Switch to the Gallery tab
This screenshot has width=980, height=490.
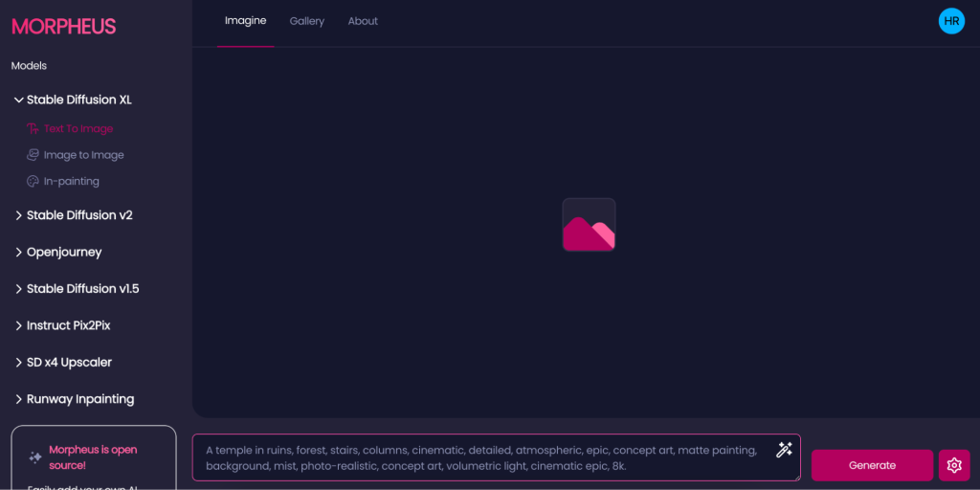click(x=307, y=21)
